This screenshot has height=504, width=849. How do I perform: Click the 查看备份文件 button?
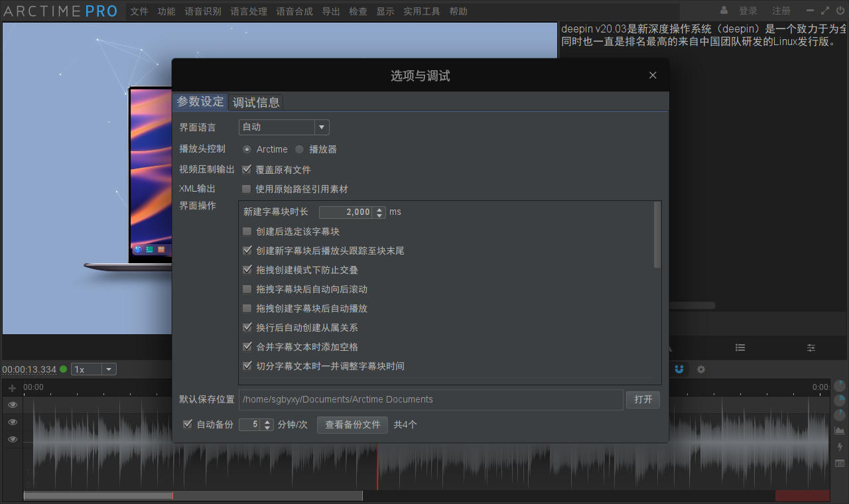click(x=352, y=424)
